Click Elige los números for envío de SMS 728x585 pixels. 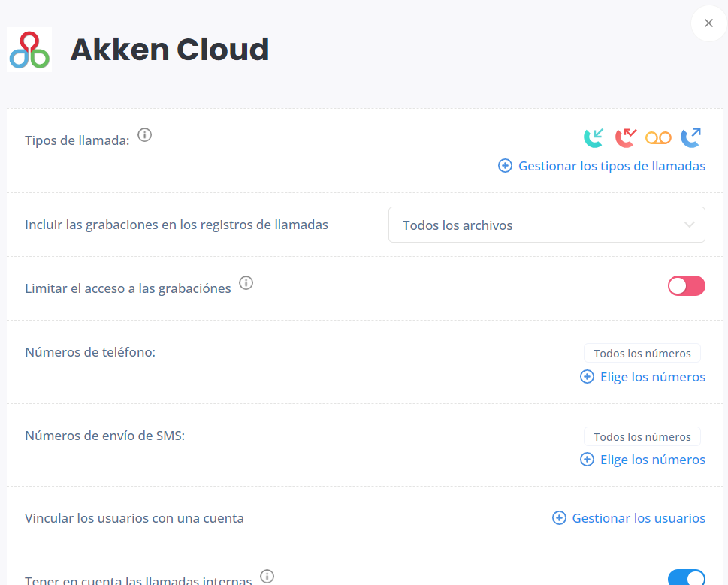pos(642,460)
